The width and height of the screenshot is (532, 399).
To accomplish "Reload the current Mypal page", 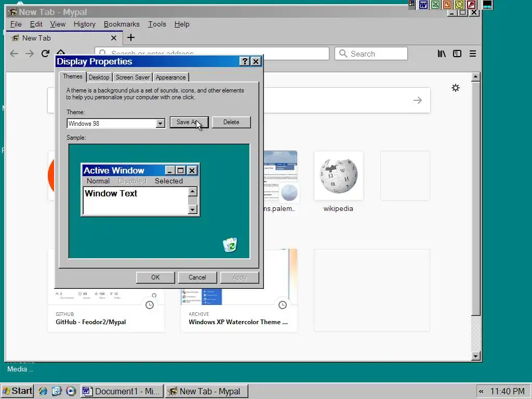I will point(45,54).
